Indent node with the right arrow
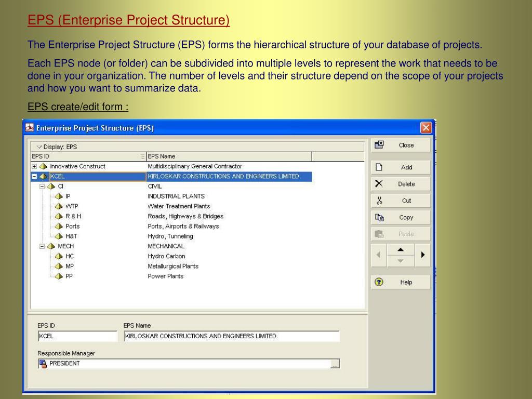This screenshot has height=399, width=532. (x=422, y=255)
